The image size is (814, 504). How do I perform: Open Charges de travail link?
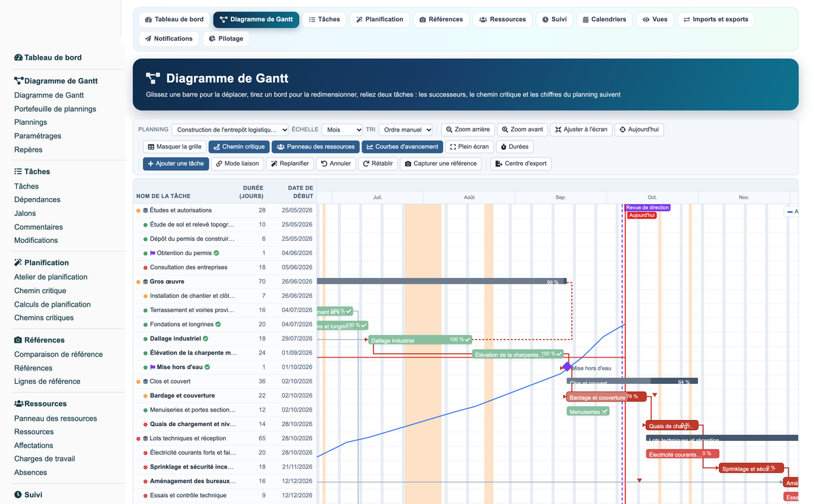45,459
